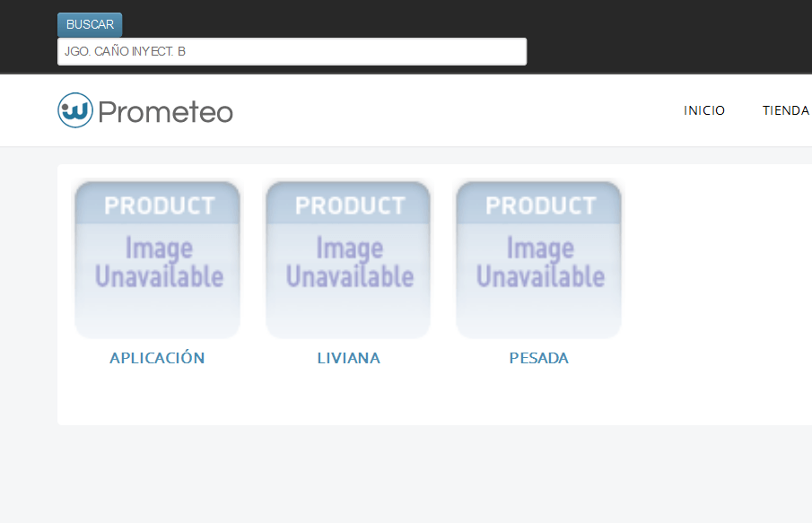Viewport: 812px width, 523px height.
Task: Select the PESADA category link
Action: click(538, 358)
